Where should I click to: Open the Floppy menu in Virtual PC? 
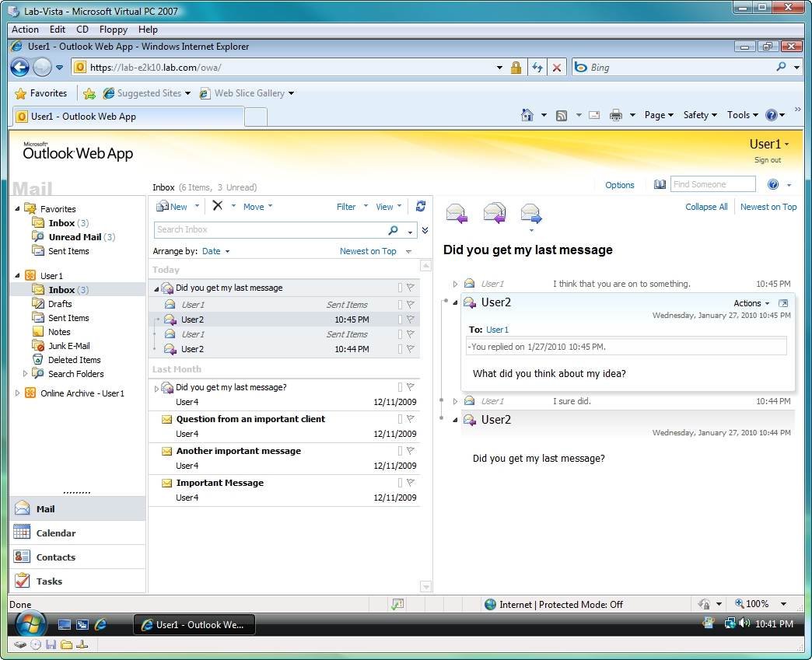point(114,30)
